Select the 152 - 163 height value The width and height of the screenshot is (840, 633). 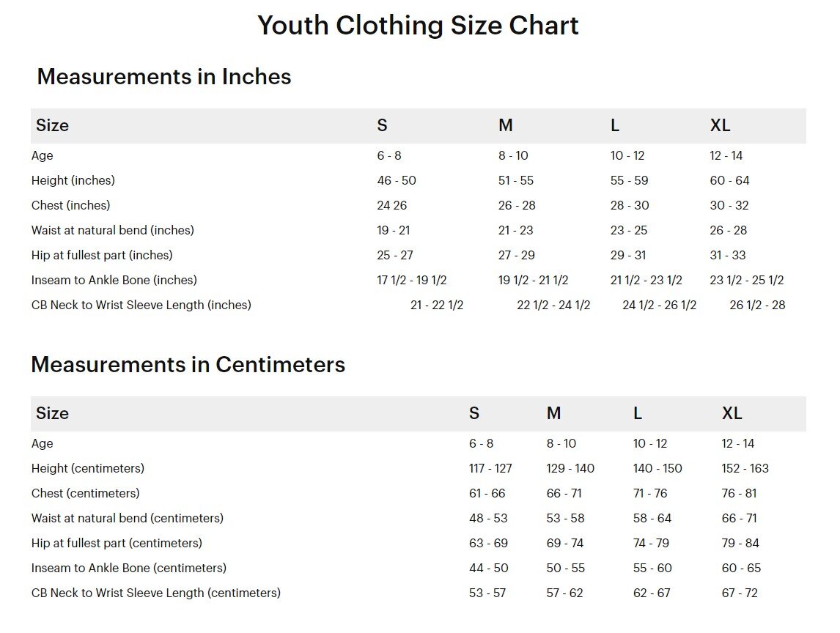tap(745, 469)
